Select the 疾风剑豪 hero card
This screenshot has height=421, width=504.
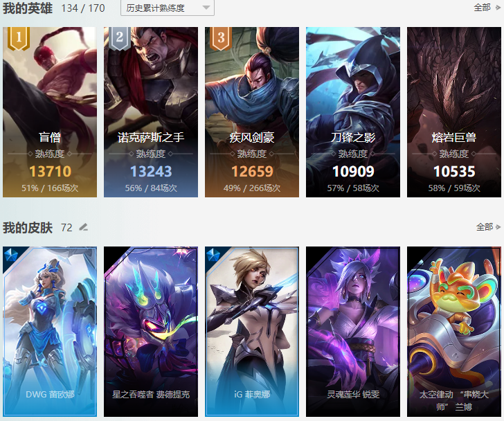click(252, 112)
